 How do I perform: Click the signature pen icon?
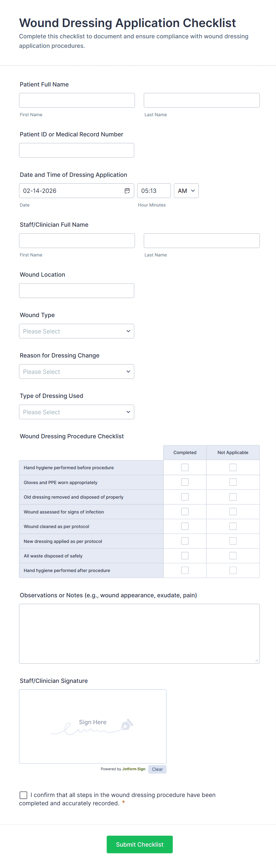[x=127, y=724]
